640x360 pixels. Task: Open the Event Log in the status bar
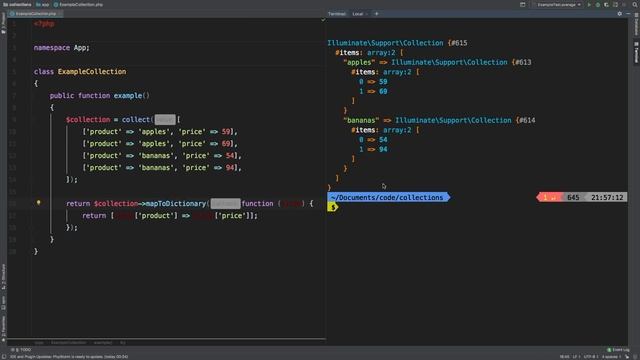click(618, 350)
